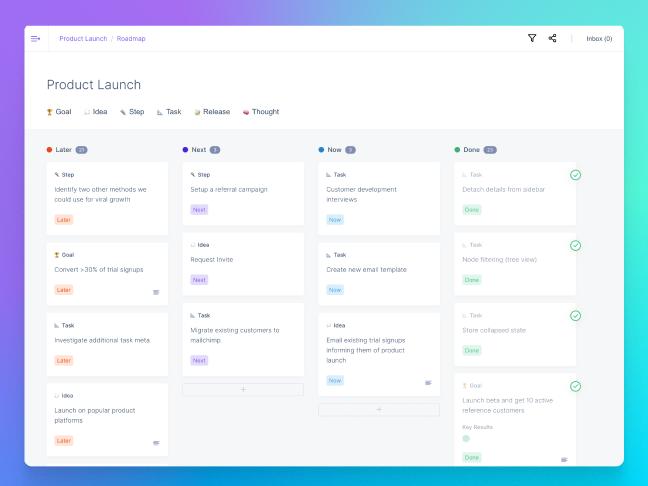Go to Roadmap breadcrumb

click(131, 38)
